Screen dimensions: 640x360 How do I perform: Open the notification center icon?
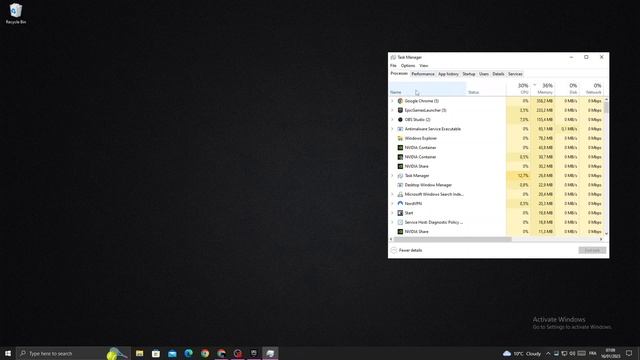click(x=629, y=353)
